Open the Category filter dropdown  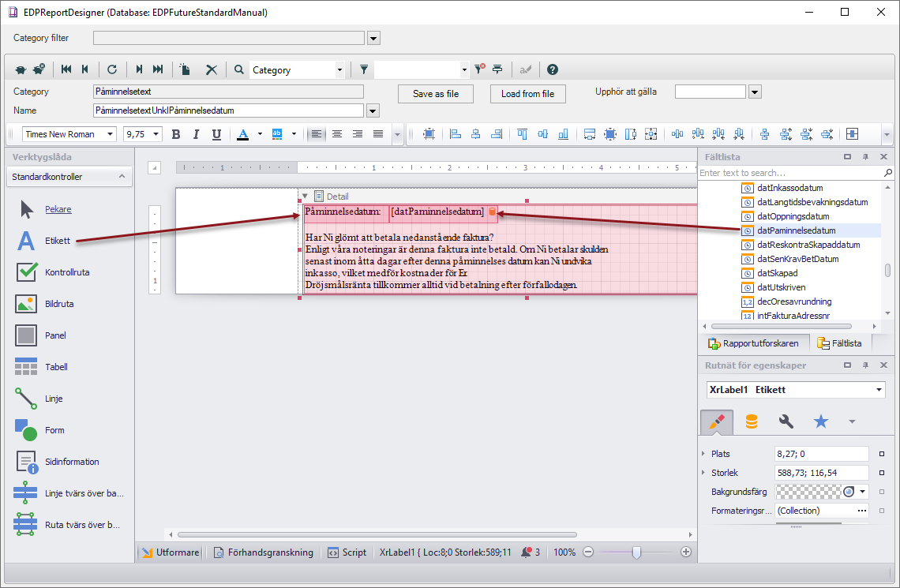click(x=373, y=39)
